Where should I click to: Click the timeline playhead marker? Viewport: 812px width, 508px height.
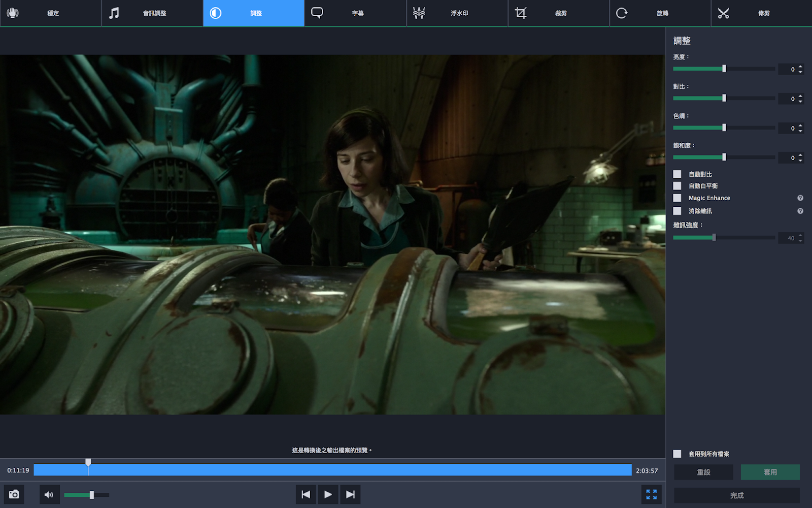click(x=88, y=462)
